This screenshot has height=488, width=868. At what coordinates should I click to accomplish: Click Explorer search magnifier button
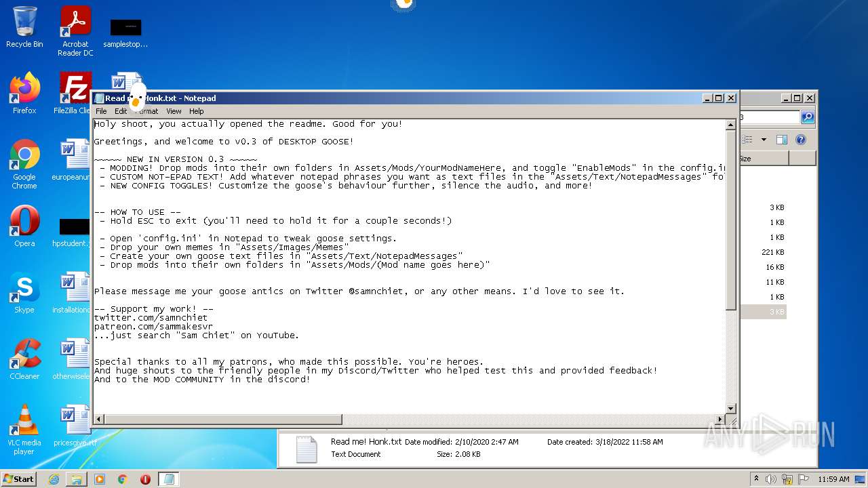tap(808, 117)
